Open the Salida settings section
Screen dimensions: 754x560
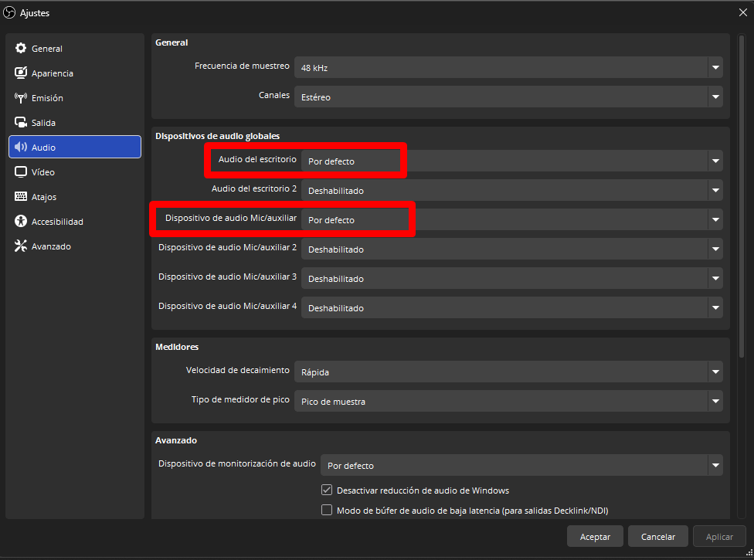click(22, 122)
